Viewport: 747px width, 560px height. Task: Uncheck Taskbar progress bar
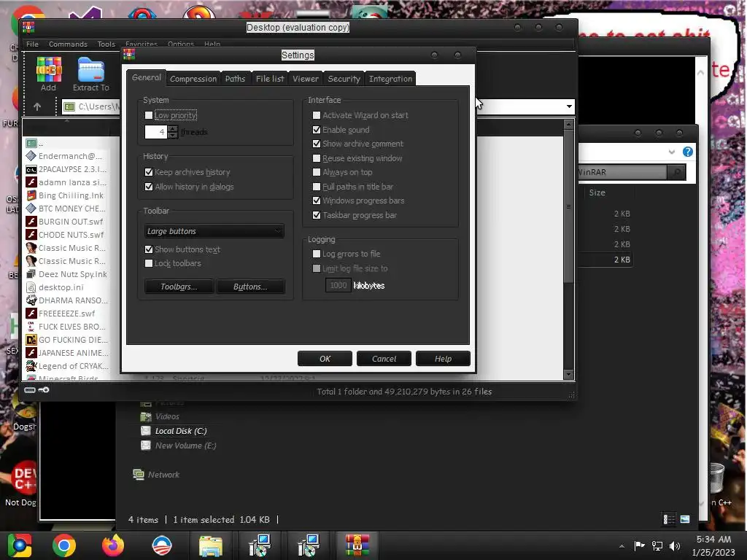point(317,215)
